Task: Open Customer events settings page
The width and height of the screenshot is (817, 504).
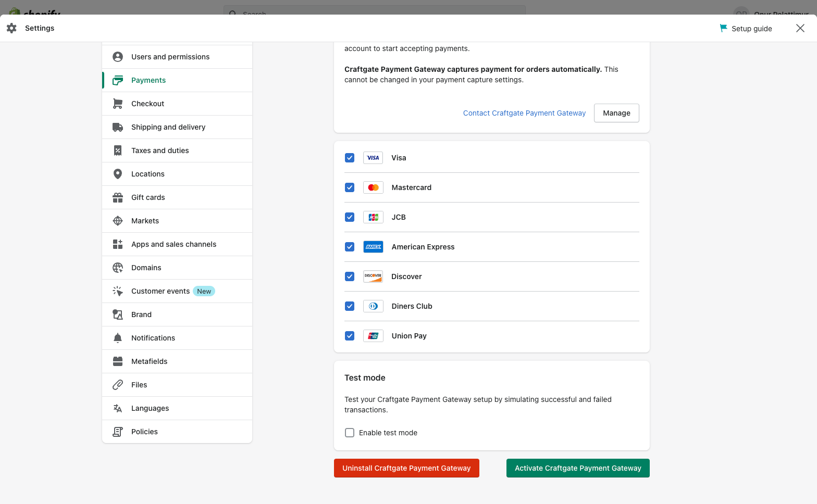Action: pos(160,291)
